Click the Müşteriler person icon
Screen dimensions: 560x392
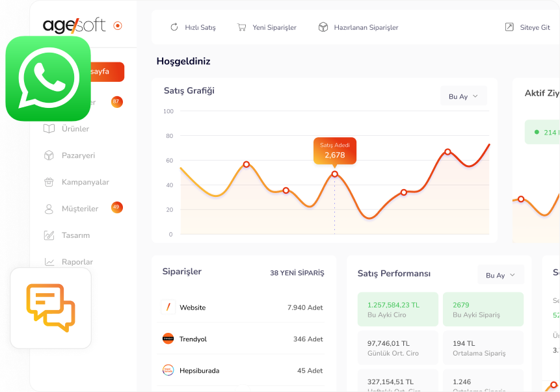[49, 209]
